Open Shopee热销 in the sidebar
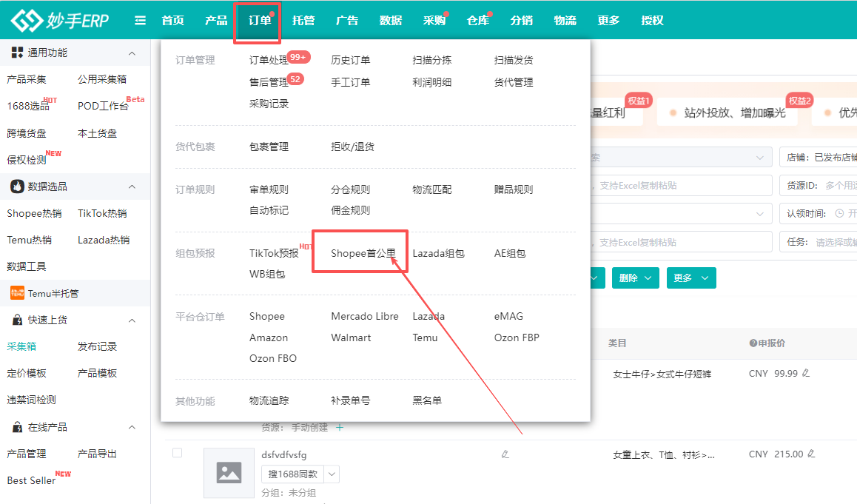 pyautogui.click(x=35, y=213)
